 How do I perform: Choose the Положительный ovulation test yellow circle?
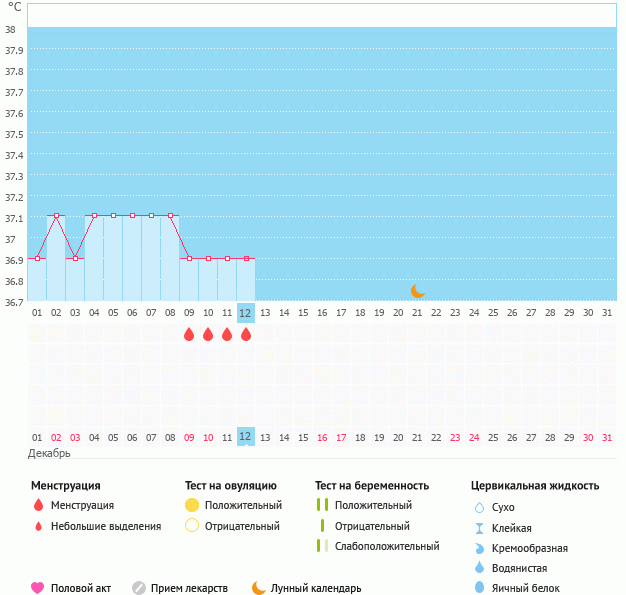[x=192, y=506]
